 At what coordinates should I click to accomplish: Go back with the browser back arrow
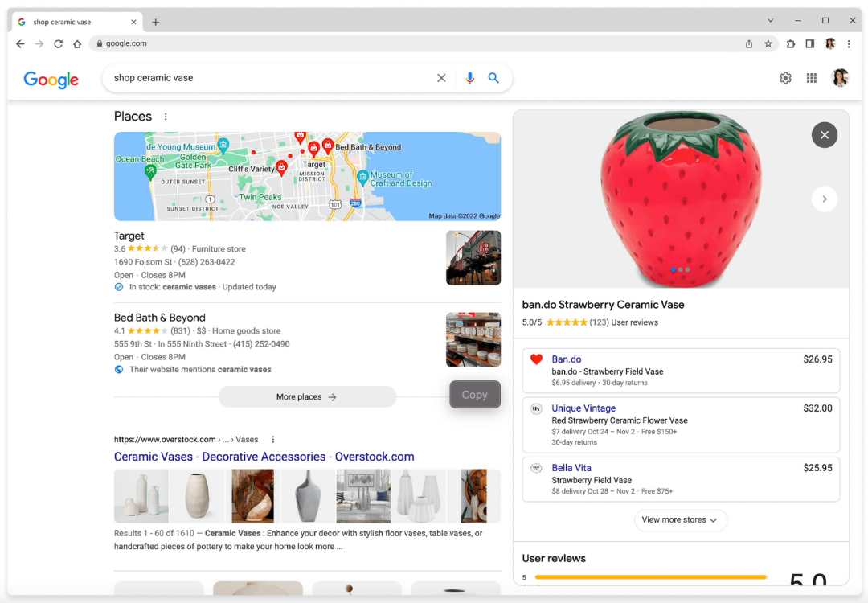(20, 43)
